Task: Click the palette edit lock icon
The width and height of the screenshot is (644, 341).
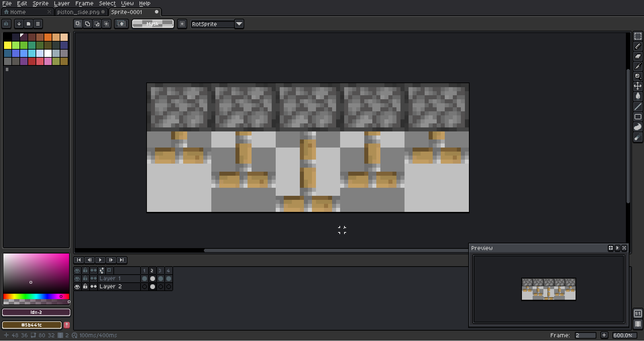Action: click(x=6, y=24)
